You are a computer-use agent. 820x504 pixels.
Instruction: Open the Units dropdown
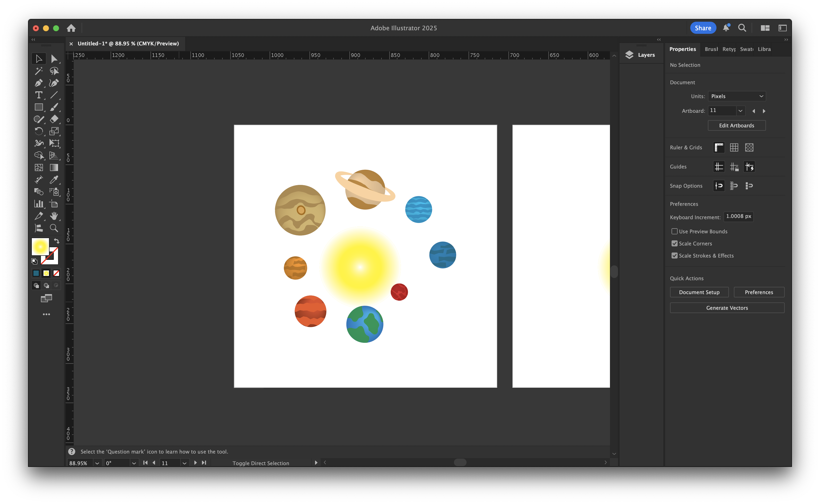[x=737, y=96]
